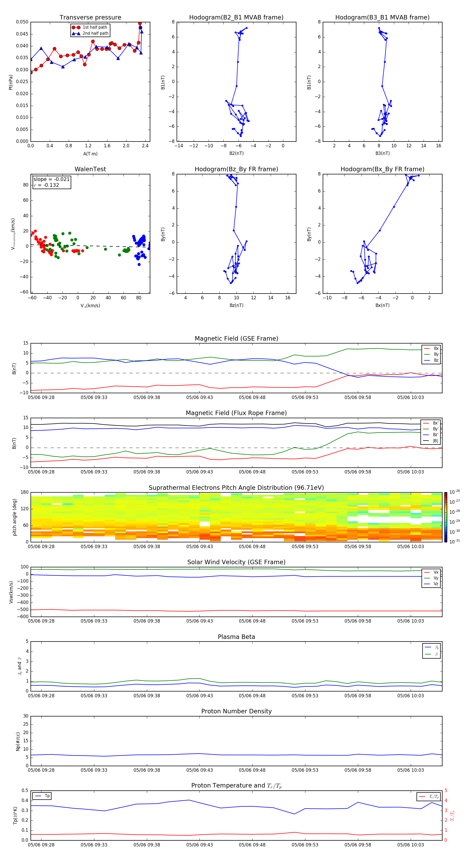
Task: Select the Bx' legend entry in Flux Rope panel
Action: pos(431,423)
